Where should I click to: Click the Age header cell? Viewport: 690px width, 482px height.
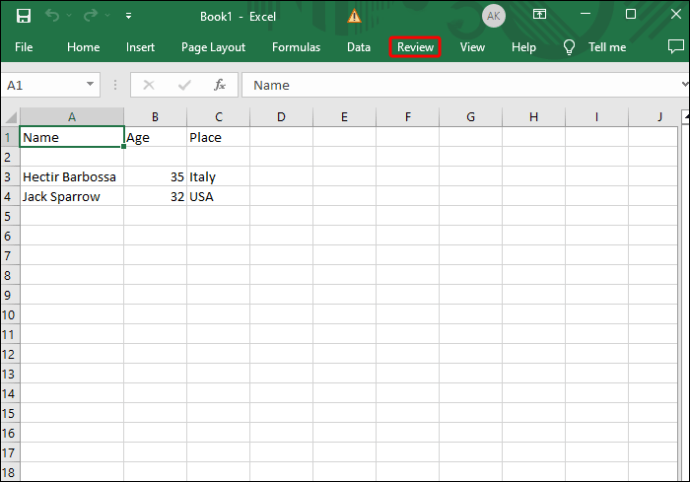(155, 137)
